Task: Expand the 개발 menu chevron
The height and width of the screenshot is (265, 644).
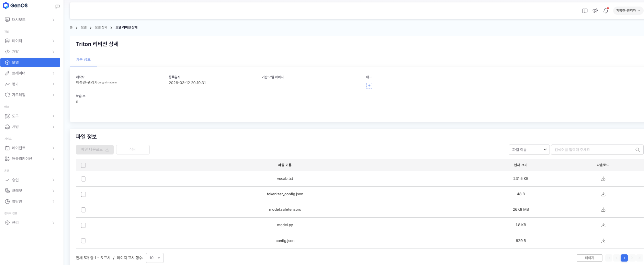Action: click(x=54, y=52)
